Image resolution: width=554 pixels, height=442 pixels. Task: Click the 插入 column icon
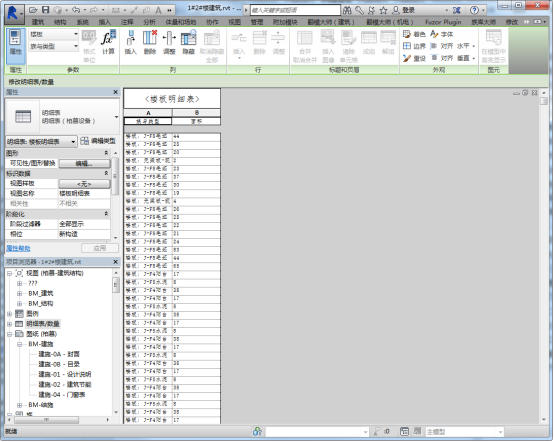(x=130, y=42)
